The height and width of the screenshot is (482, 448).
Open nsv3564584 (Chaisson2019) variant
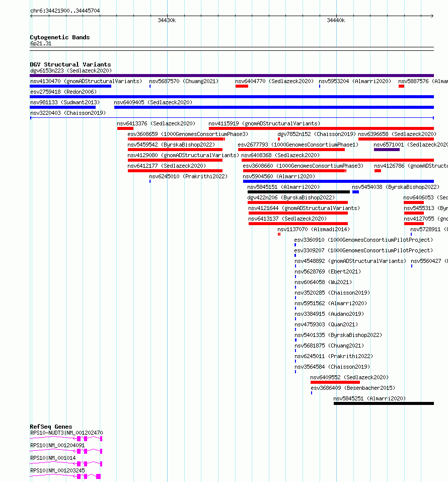(332, 367)
